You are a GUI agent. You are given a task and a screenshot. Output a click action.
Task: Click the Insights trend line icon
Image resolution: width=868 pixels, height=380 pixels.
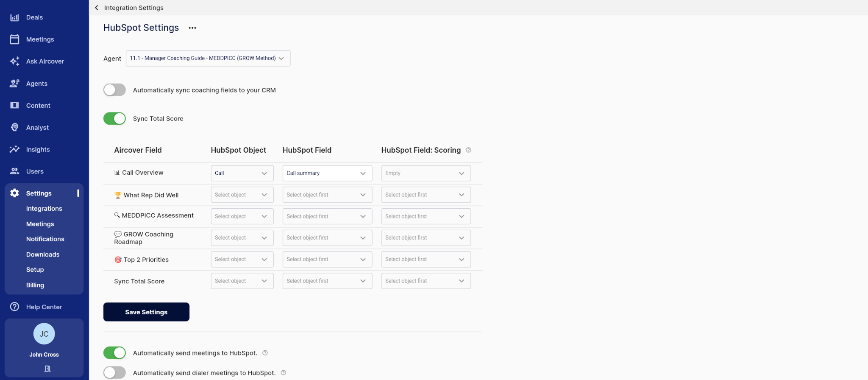pyautogui.click(x=14, y=149)
